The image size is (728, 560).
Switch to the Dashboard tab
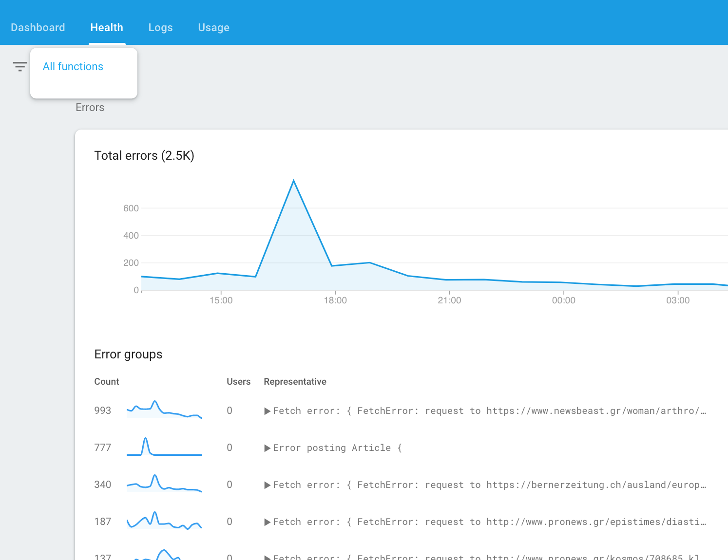pyautogui.click(x=38, y=28)
